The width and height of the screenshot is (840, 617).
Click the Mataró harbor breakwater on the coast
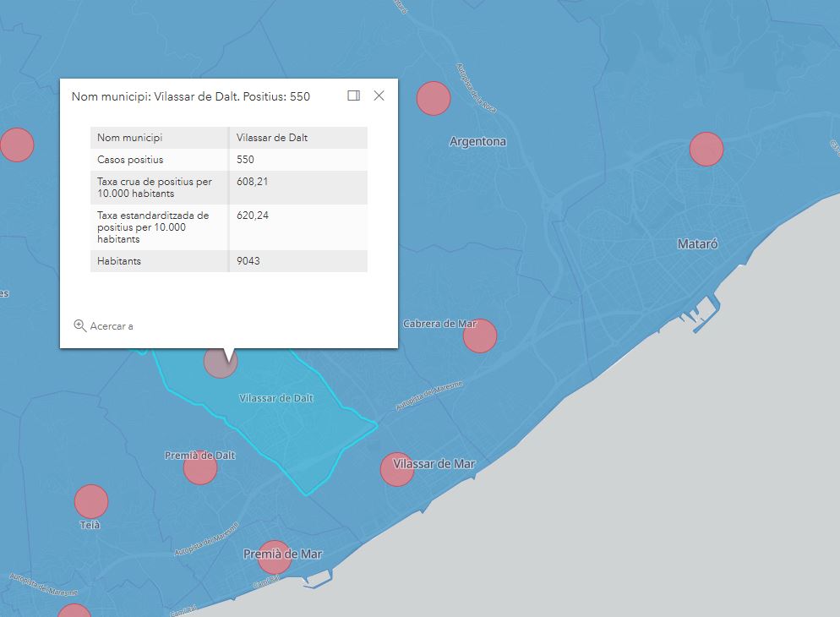coord(708,315)
